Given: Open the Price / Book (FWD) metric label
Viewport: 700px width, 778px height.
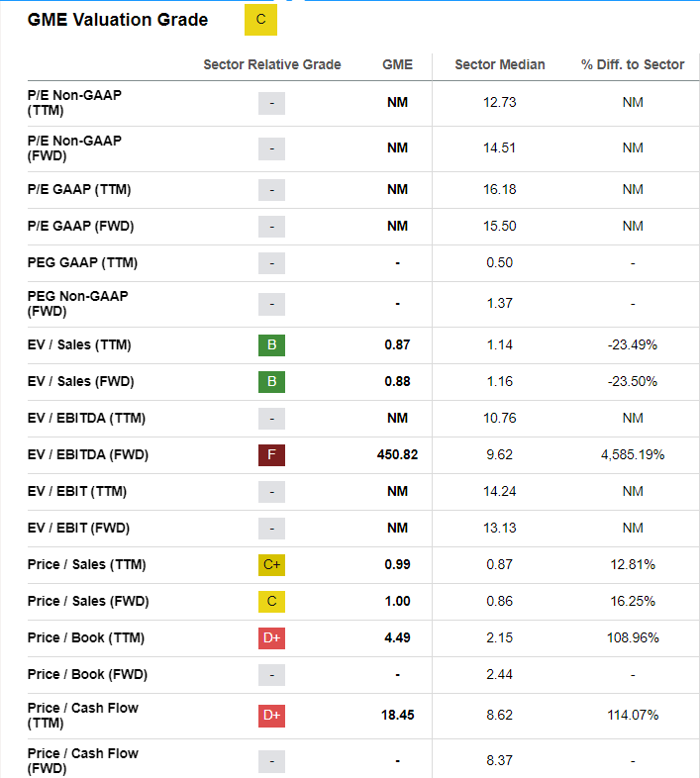Looking at the screenshot, I should click(87, 675).
